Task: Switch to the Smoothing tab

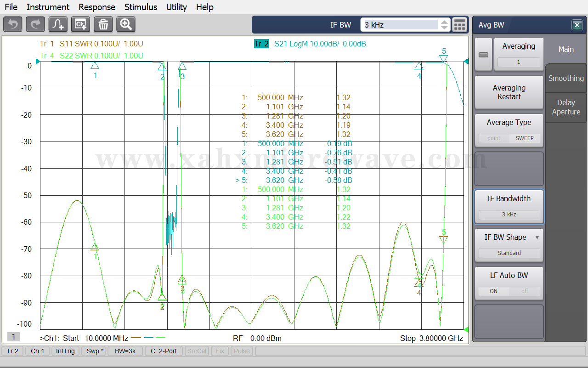Action: (x=565, y=78)
